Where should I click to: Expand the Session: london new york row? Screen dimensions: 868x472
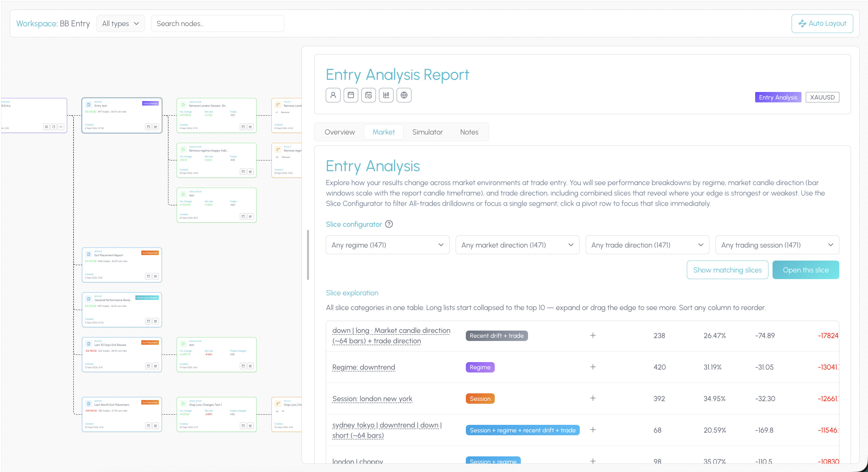tap(593, 398)
